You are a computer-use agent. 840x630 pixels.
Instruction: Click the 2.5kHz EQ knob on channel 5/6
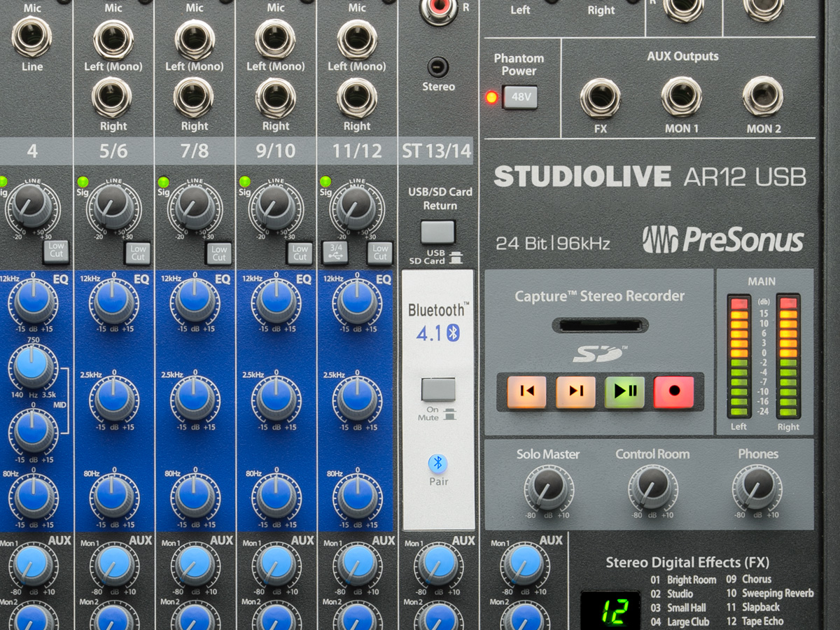(x=114, y=398)
